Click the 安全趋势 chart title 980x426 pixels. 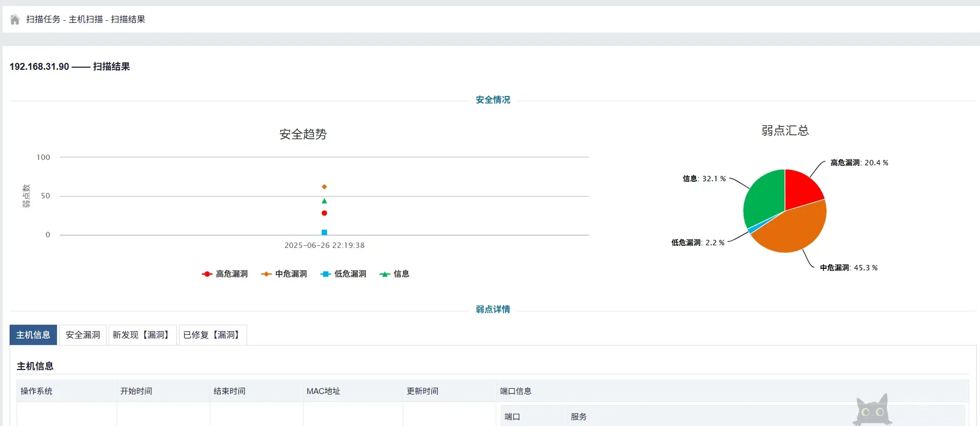tap(303, 134)
